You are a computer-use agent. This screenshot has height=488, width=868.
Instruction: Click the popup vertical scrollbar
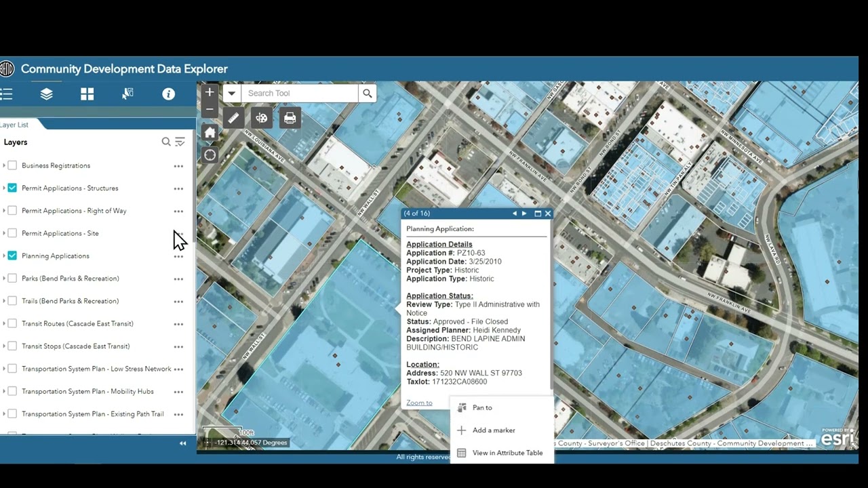[x=551, y=305]
